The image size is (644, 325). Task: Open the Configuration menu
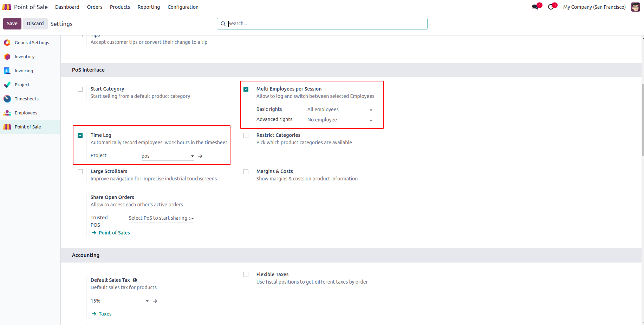(x=183, y=7)
